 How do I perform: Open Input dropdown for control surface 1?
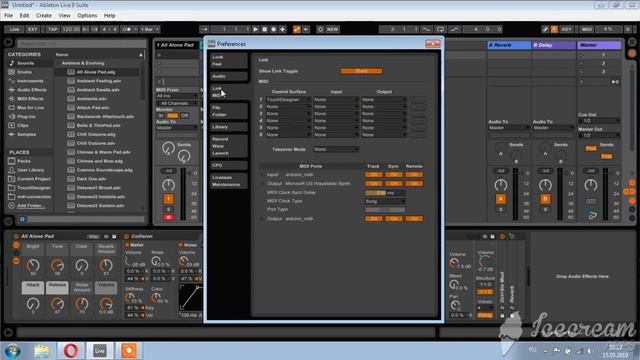(336, 100)
